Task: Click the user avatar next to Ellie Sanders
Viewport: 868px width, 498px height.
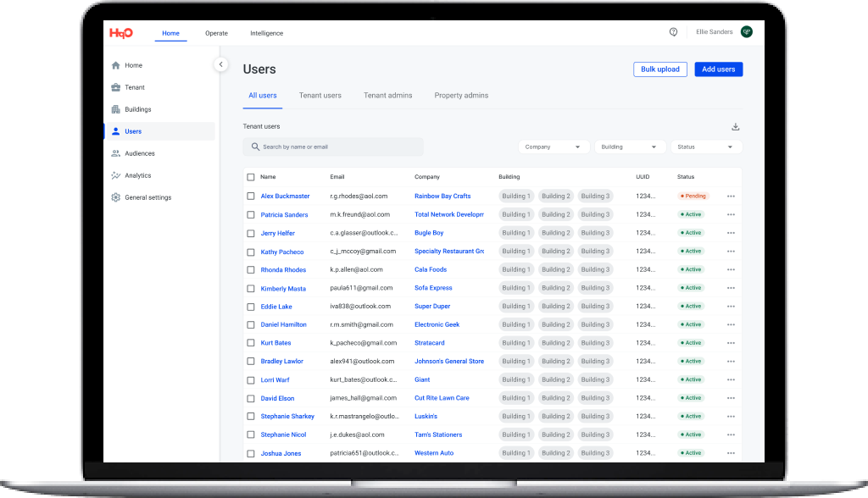Action: pyautogui.click(x=746, y=32)
